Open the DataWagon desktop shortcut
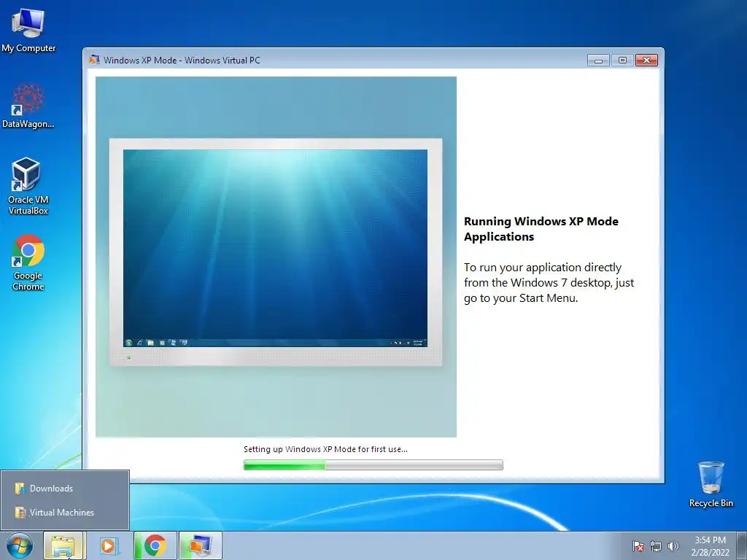 28,106
